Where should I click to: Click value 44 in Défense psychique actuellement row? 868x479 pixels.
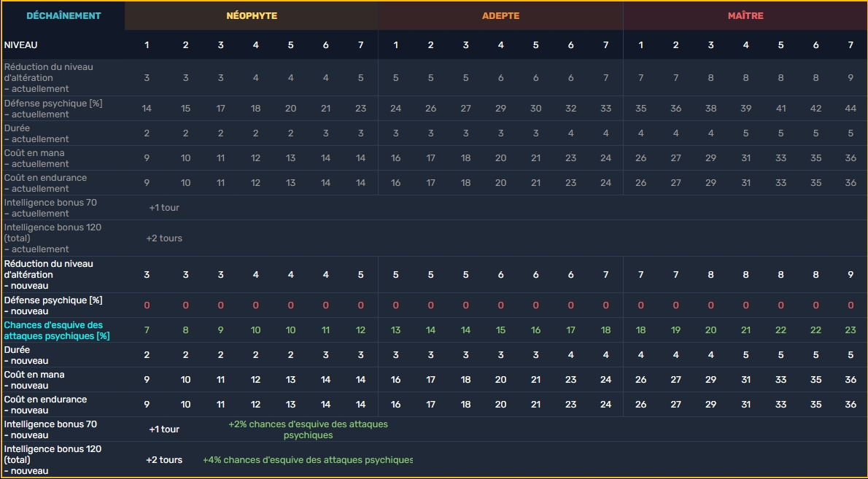[850, 109]
